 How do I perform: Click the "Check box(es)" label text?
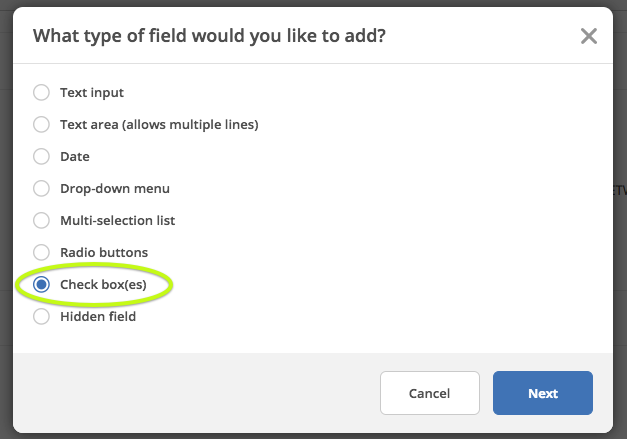(103, 285)
